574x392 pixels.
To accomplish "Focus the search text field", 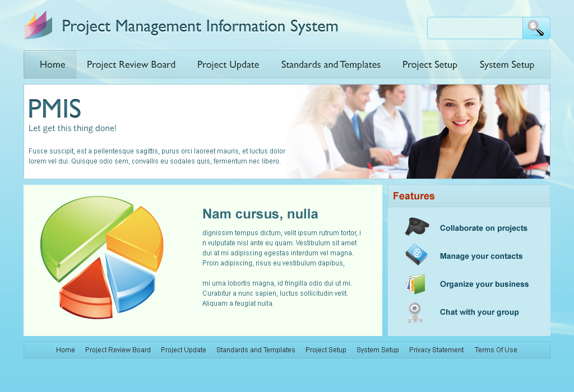I will [475, 28].
